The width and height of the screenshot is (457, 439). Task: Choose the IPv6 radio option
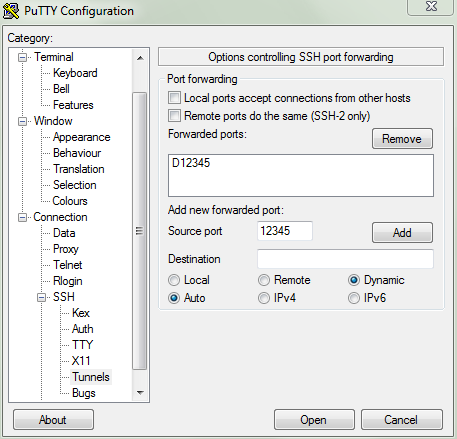[354, 298]
